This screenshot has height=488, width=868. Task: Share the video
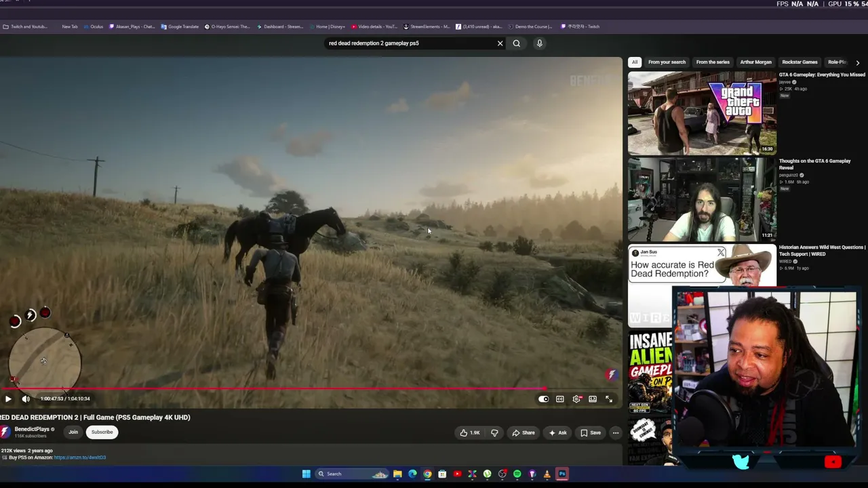pyautogui.click(x=524, y=432)
